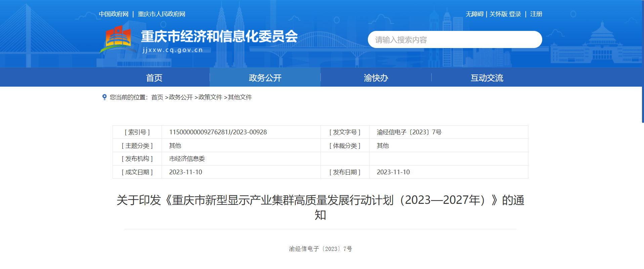
Task: Open the 政务公开 navigation tab
Action: pos(265,78)
